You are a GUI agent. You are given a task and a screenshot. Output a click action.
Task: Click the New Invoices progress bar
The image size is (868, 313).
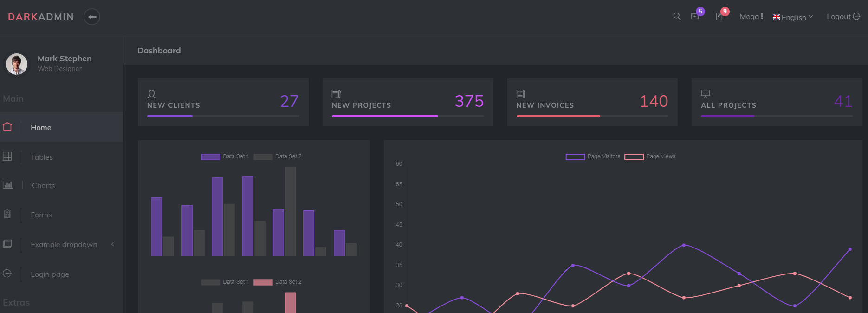tap(592, 116)
